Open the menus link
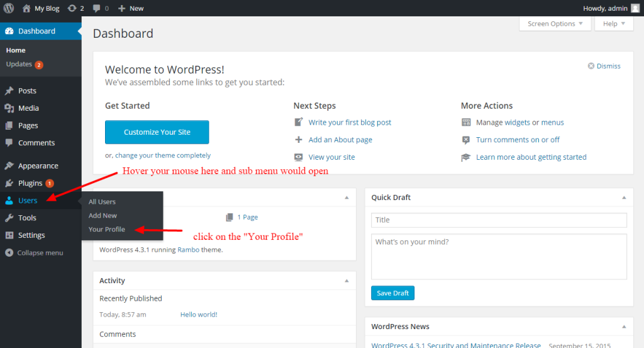Image resolution: width=644 pixels, height=348 pixels. pyautogui.click(x=552, y=123)
